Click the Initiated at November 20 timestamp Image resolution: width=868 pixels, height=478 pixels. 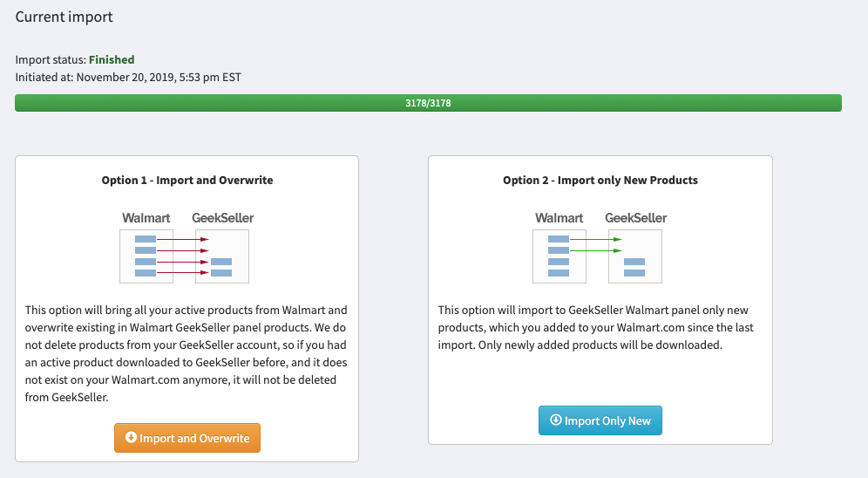[x=128, y=77]
